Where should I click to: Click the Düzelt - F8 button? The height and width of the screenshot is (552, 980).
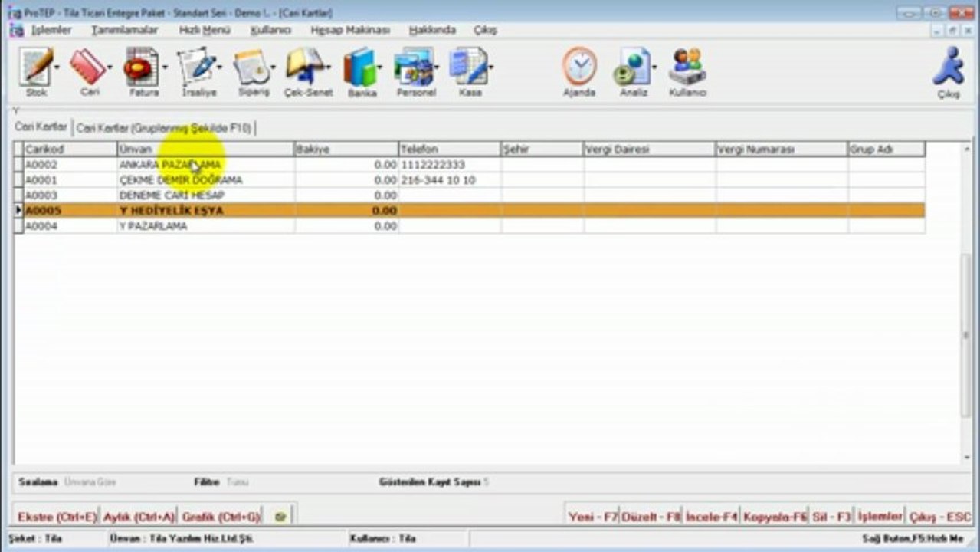pyautogui.click(x=651, y=517)
